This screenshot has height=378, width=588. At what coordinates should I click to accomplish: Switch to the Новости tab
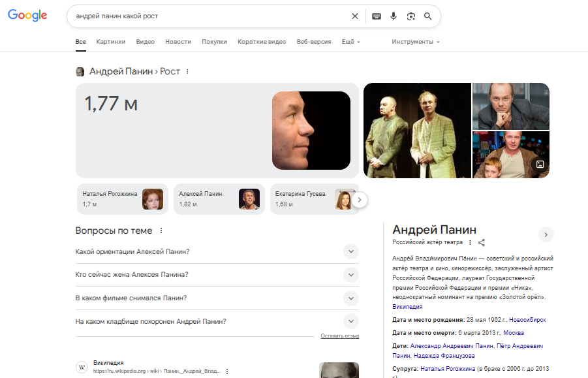178,42
